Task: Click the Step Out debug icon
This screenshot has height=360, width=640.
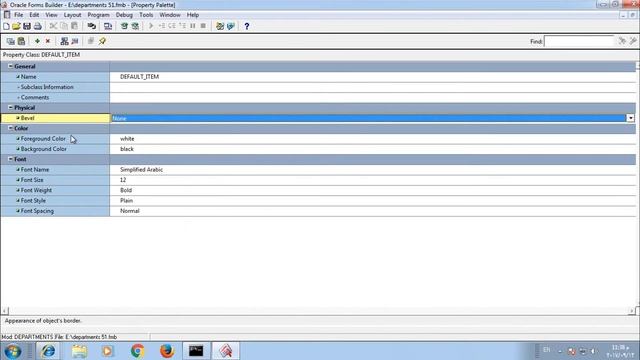Action: [182, 26]
